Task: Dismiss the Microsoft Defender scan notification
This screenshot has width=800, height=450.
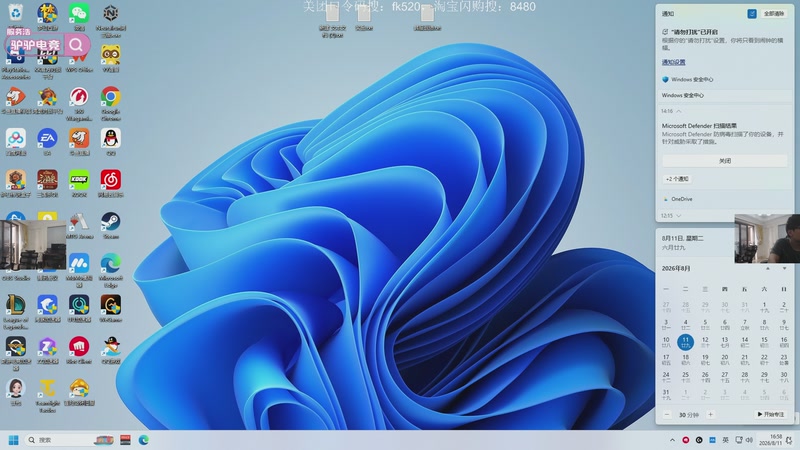Action: coord(725,161)
